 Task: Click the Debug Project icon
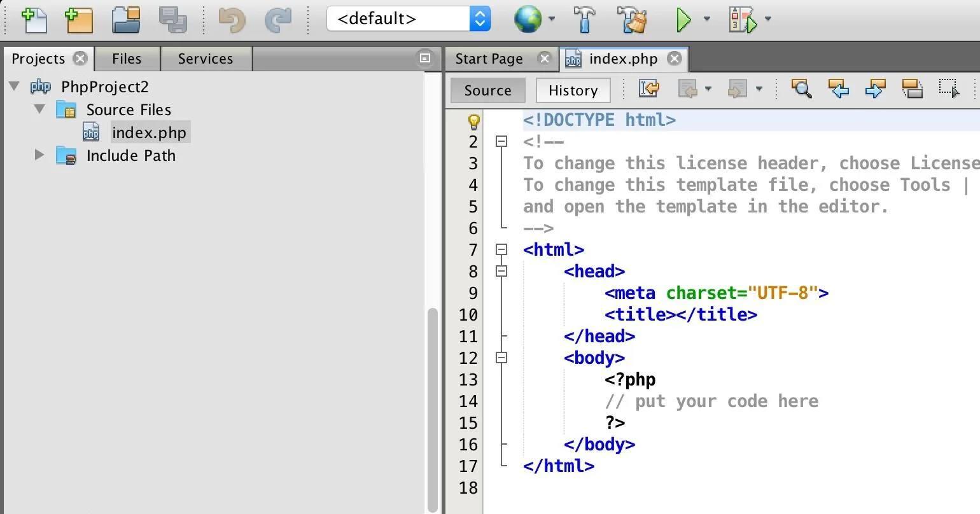point(743,20)
